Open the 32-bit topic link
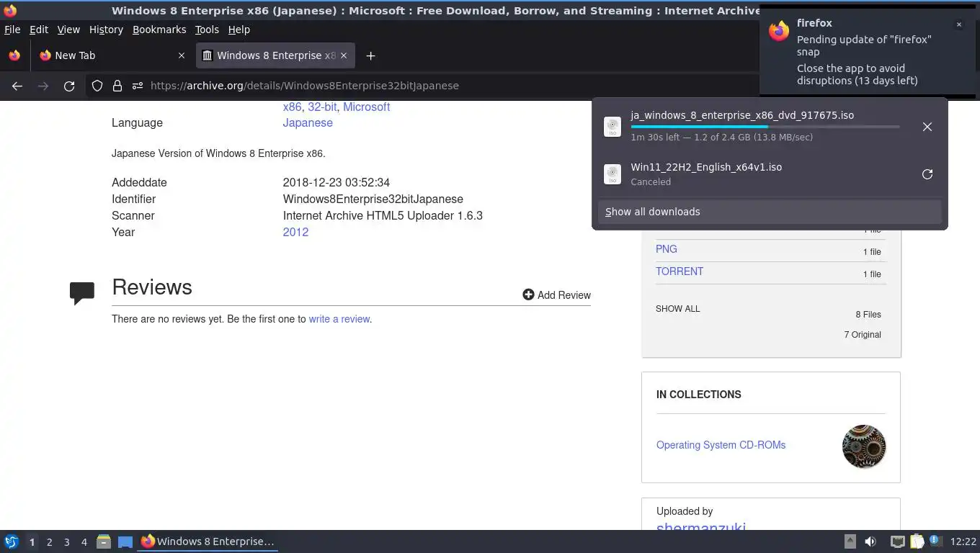 (322, 107)
